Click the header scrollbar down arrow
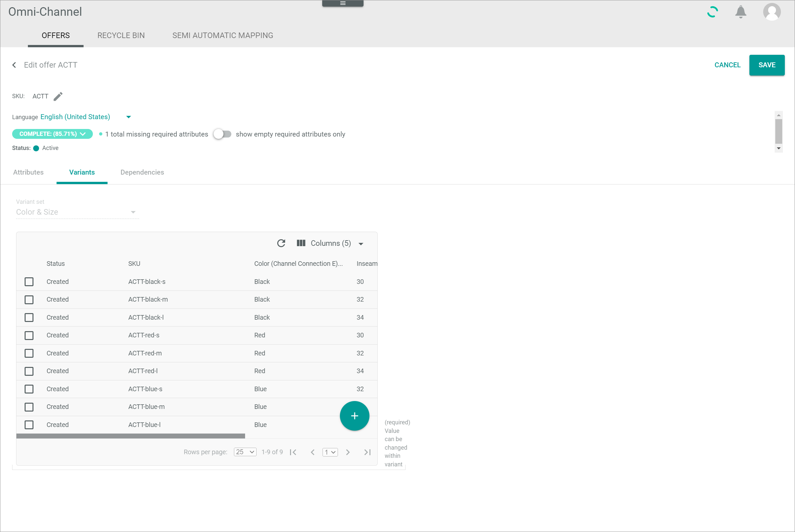 (779, 148)
